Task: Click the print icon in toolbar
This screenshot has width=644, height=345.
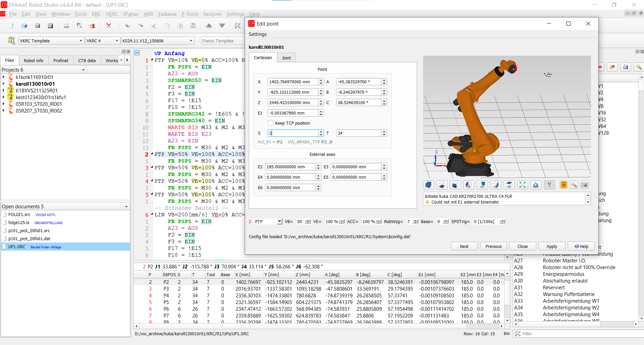Action: 66,26
